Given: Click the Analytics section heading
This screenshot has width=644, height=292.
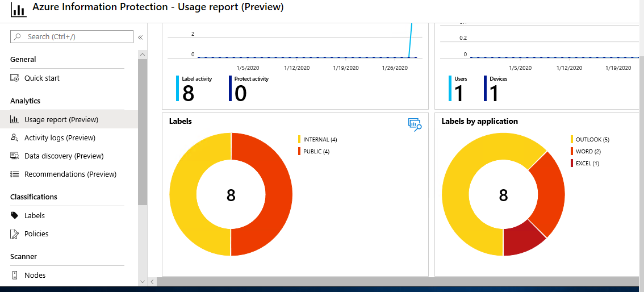Looking at the screenshot, I should (25, 101).
